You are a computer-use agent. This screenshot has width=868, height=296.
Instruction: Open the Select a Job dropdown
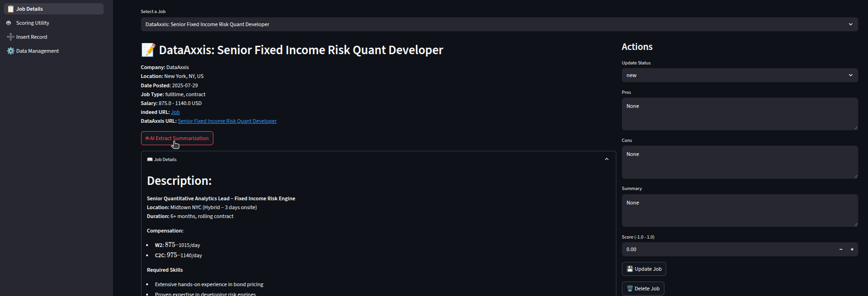point(499,24)
